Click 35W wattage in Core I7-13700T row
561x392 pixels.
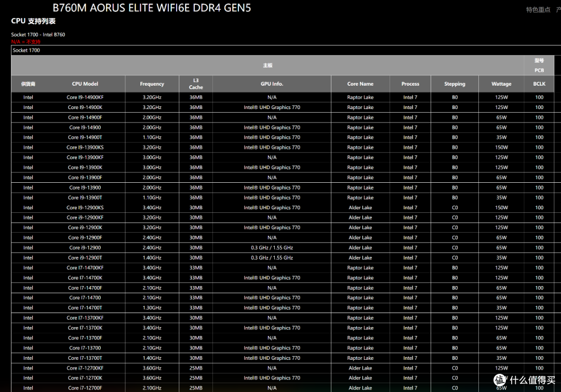pyautogui.click(x=501, y=358)
